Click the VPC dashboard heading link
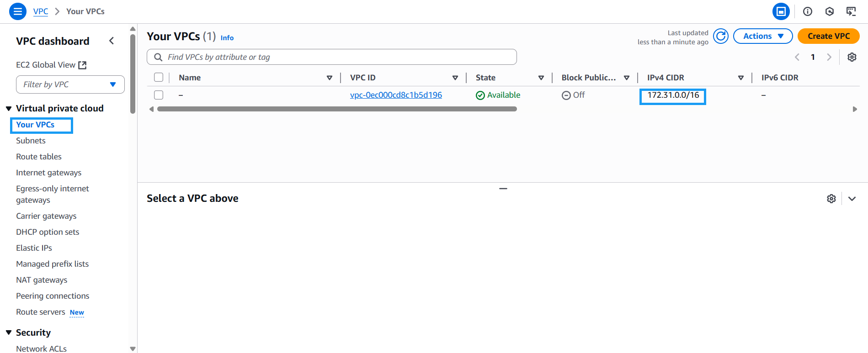 tap(53, 41)
